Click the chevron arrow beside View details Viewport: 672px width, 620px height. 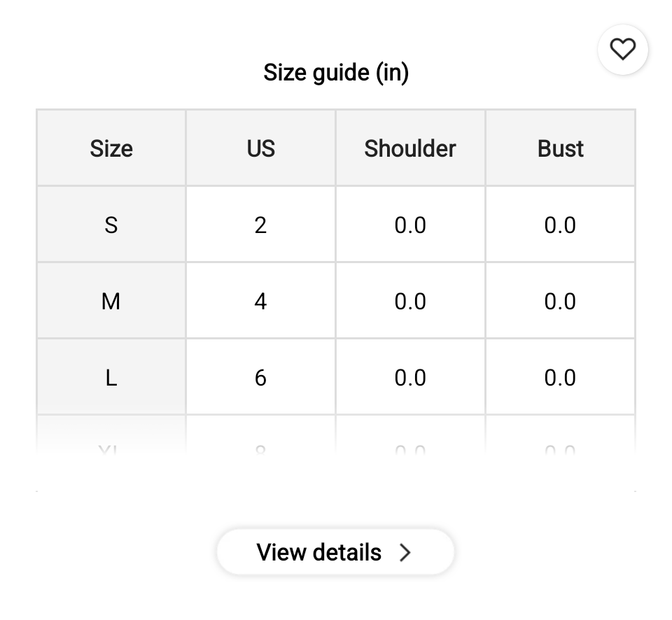[x=405, y=553]
